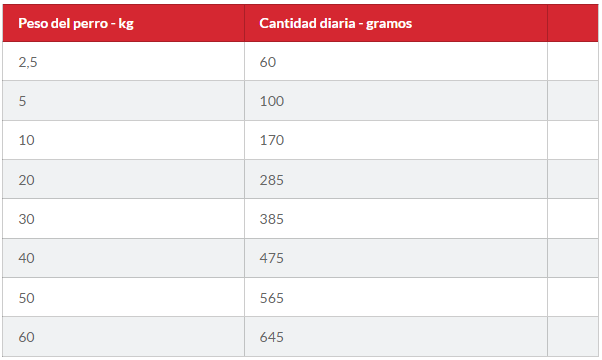
Task: Select the 60 grams cell
Action: 396,61
